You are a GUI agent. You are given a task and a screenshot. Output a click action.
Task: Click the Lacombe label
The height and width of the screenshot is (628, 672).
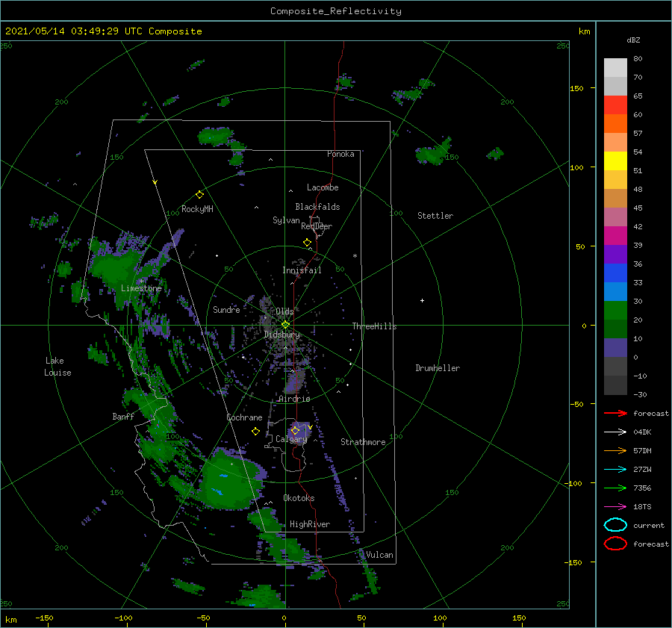pos(323,187)
